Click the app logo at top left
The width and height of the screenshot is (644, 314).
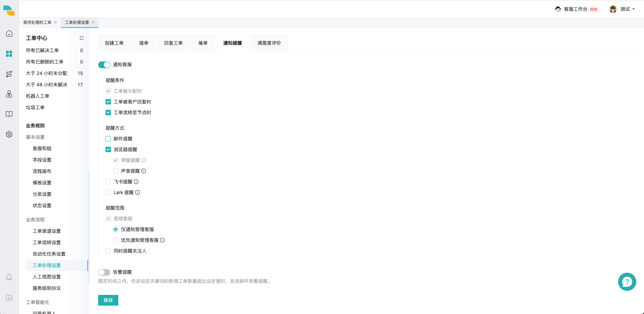(x=9, y=10)
